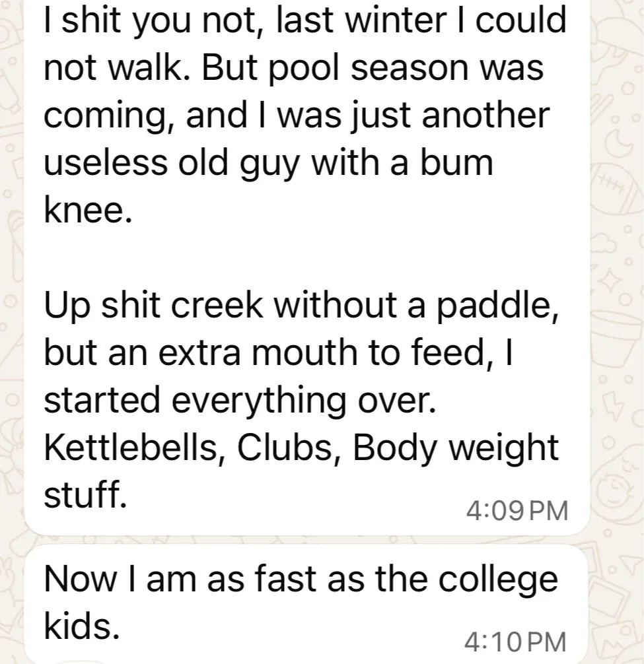
Task: Tap the 4:10 PM message timestamp
Action: [515, 642]
